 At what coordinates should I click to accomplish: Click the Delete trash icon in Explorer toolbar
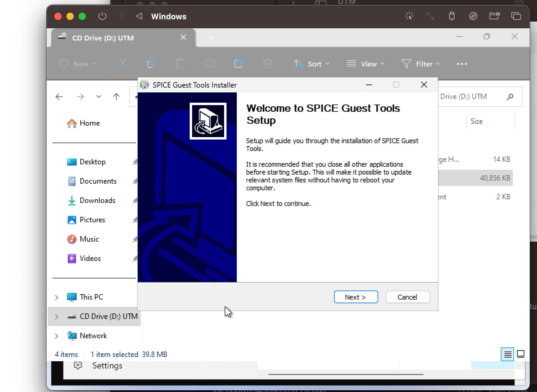[267, 64]
